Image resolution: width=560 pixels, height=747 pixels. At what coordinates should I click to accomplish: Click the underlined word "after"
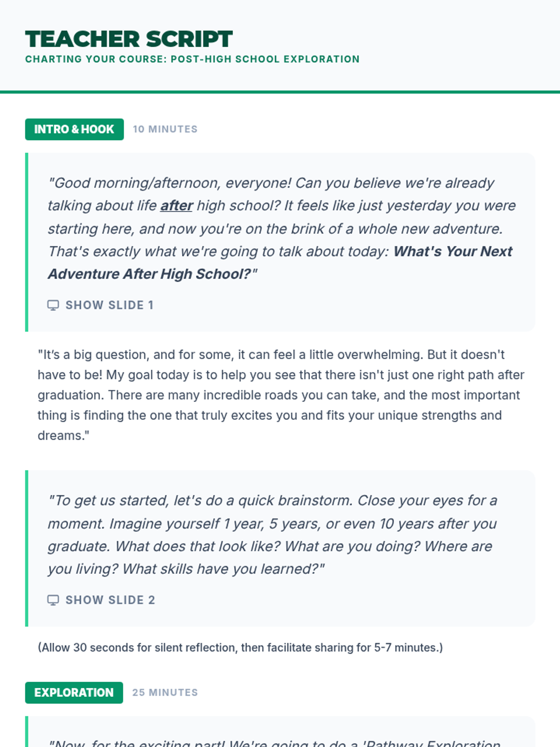point(176,206)
